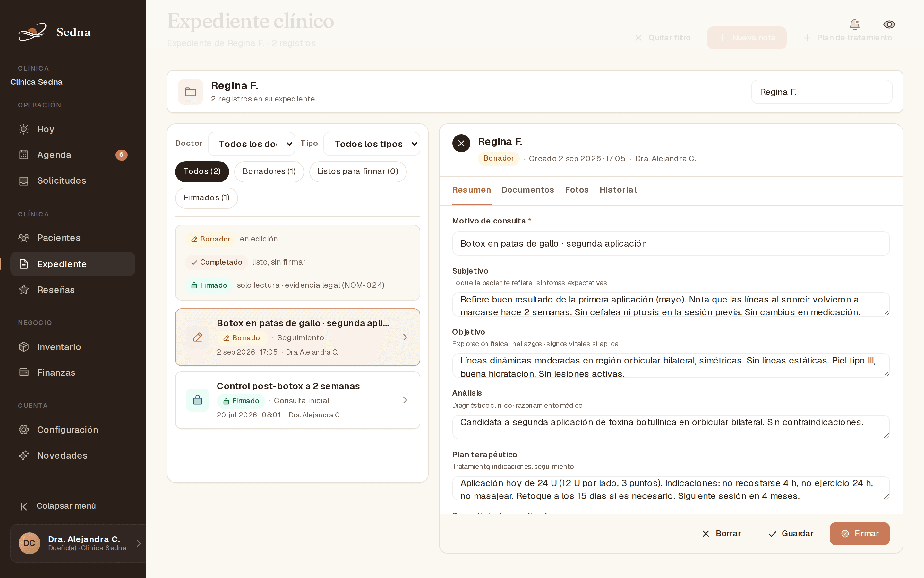924x578 pixels.
Task: Open the Tipo dropdown filter
Action: pyautogui.click(x=372, y=144)
